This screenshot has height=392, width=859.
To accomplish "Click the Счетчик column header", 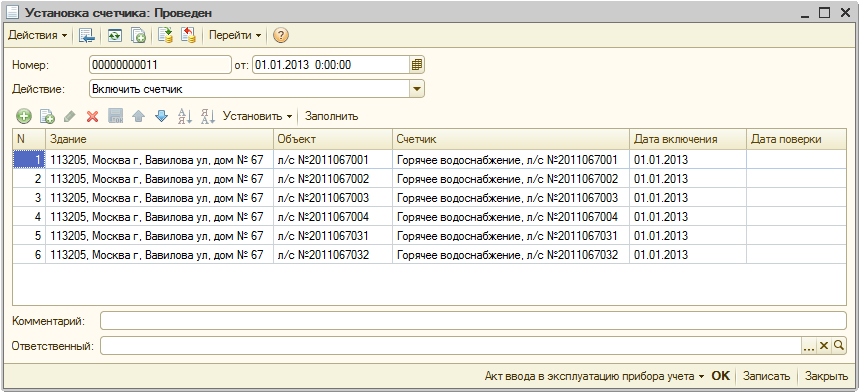I will pos(511,139).
